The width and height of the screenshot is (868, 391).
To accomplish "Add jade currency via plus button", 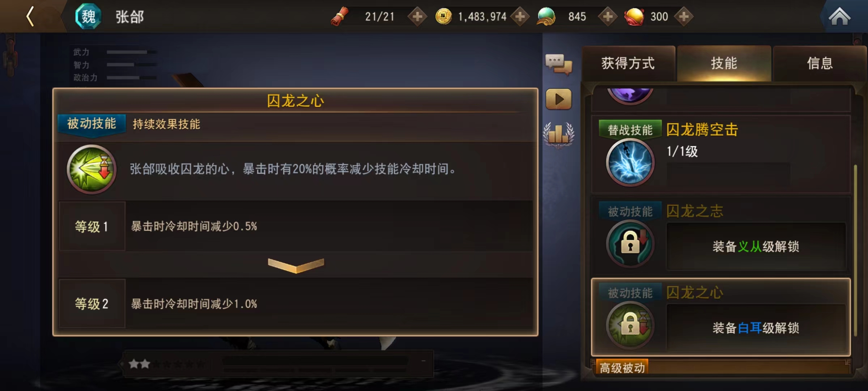I will pyautogui.click(x=608, y=17).
